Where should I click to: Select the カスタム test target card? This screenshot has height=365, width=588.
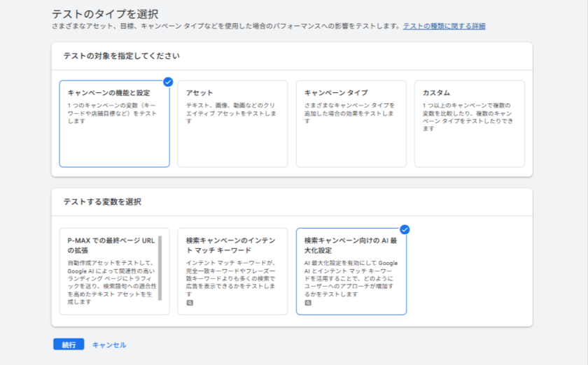(x=469, y=124)
